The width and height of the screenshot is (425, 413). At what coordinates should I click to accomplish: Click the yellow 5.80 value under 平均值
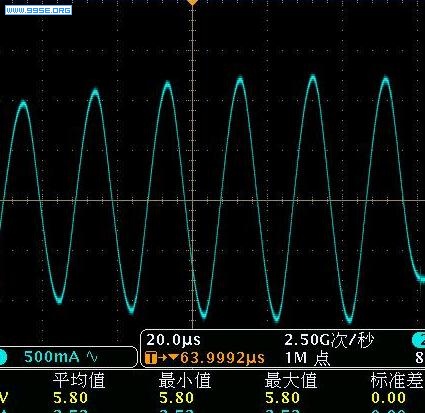(x=70, y=398)
